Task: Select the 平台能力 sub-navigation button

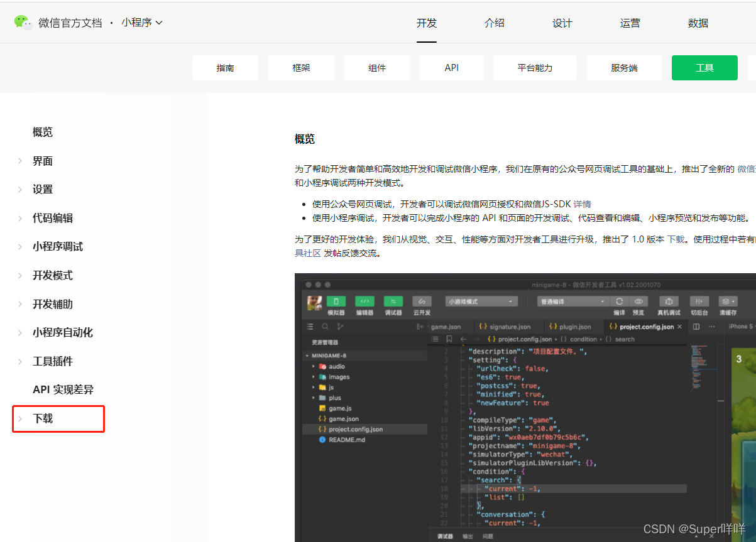Action: (535, 68)
